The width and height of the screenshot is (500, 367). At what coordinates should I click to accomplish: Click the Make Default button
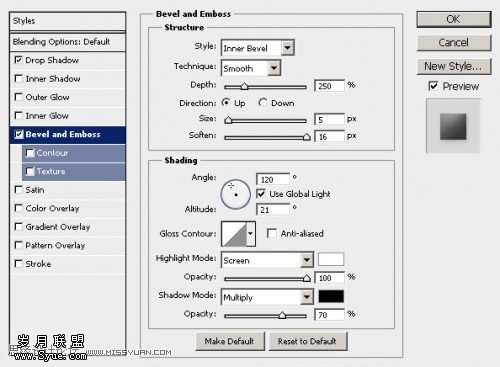click(230, 341)
